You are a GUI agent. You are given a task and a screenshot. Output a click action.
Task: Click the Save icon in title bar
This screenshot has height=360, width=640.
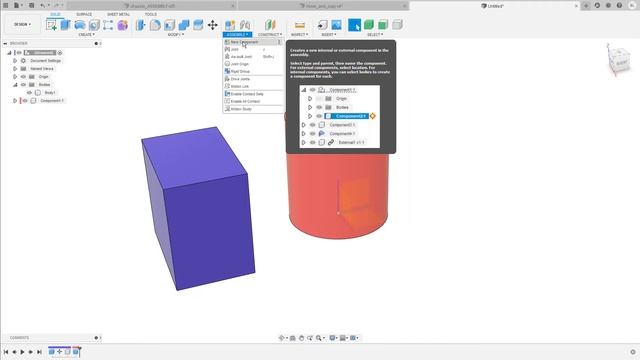[x=31, y=5]
